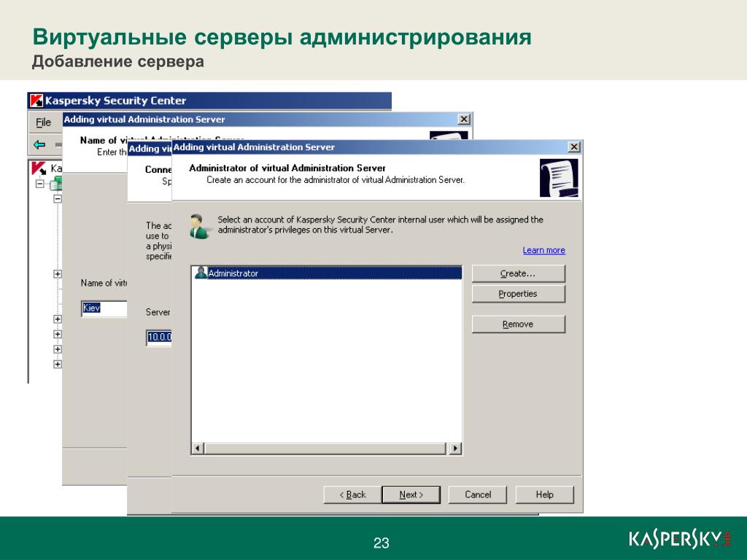Select the Kaspersky root node icon in tree
The image size is (747, 560).
pos(39,168)
